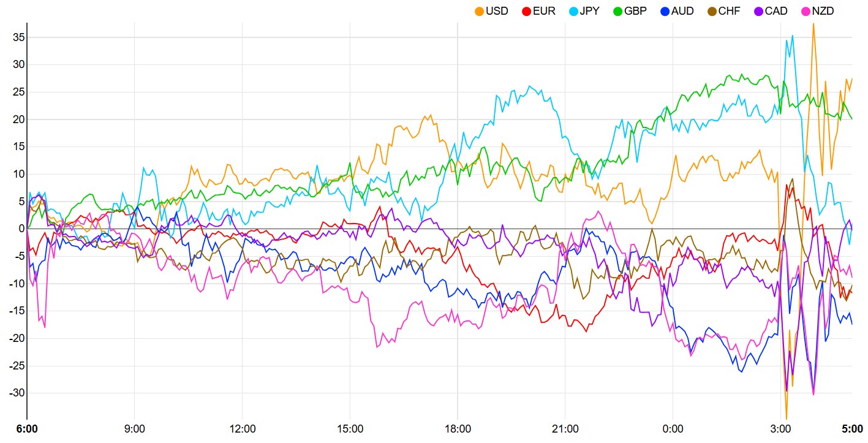
Task: Click the purple CAD legend dot
Action: pyautogui.click(x=758, y=11)
